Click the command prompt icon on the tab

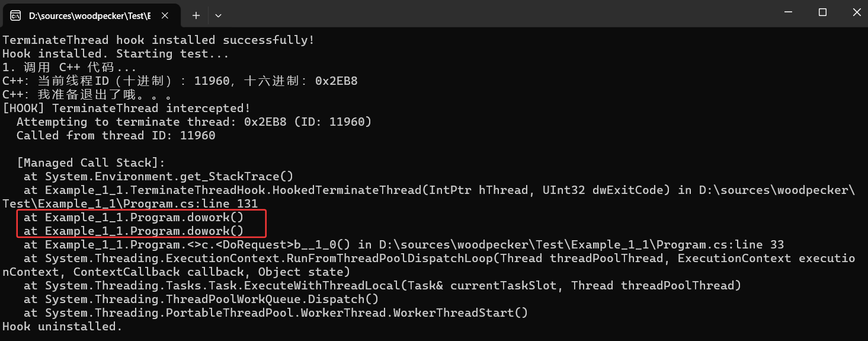16,16
